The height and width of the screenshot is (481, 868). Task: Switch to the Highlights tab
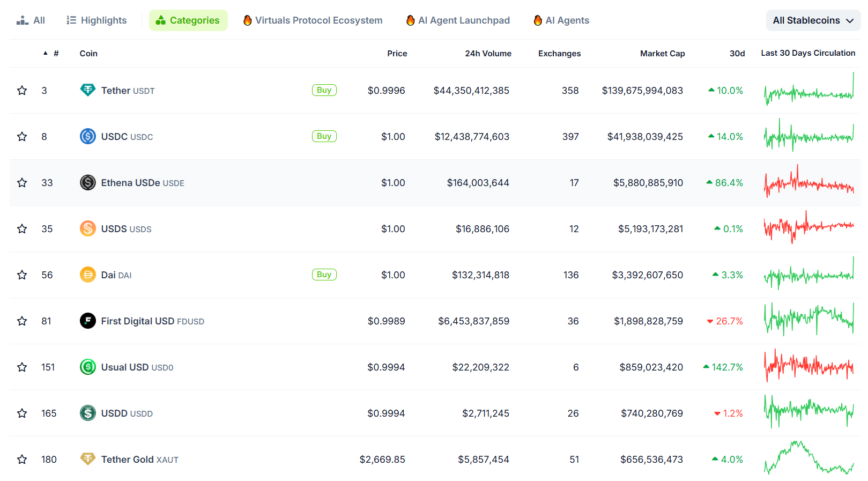click(97, 20)
